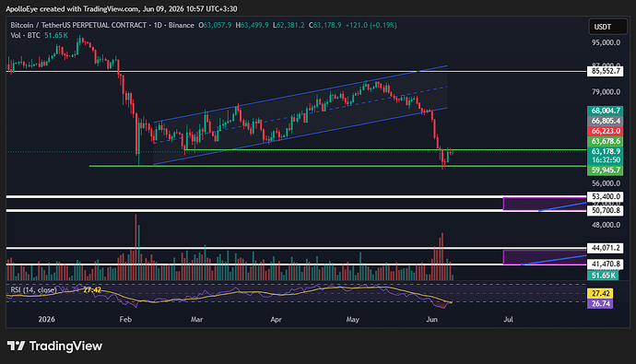This screenshot has width=636, height=364.
Task: Open the USDT currency selector
Action: point(607,27)
